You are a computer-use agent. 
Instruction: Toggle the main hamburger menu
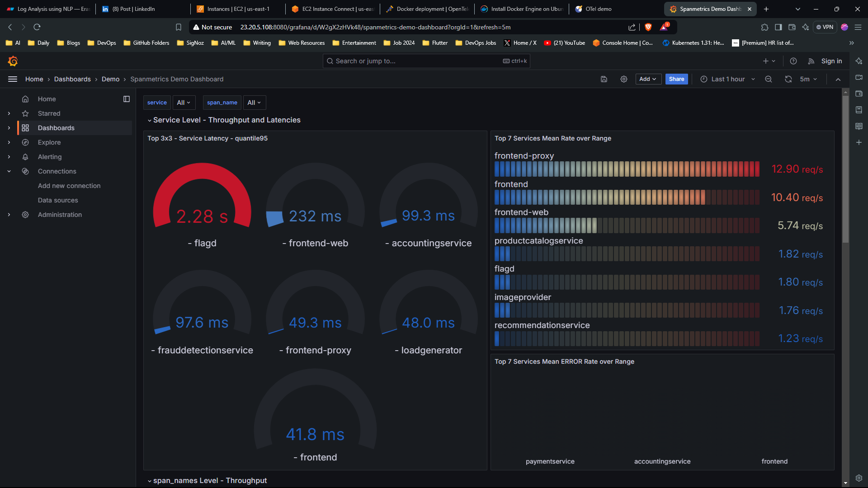(x=13, y=79)
